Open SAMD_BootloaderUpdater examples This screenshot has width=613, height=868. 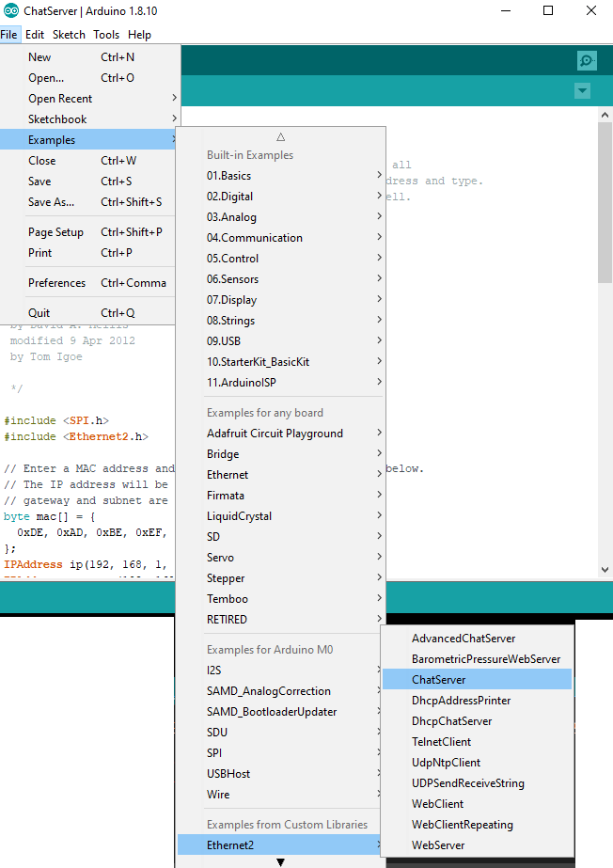280,711
